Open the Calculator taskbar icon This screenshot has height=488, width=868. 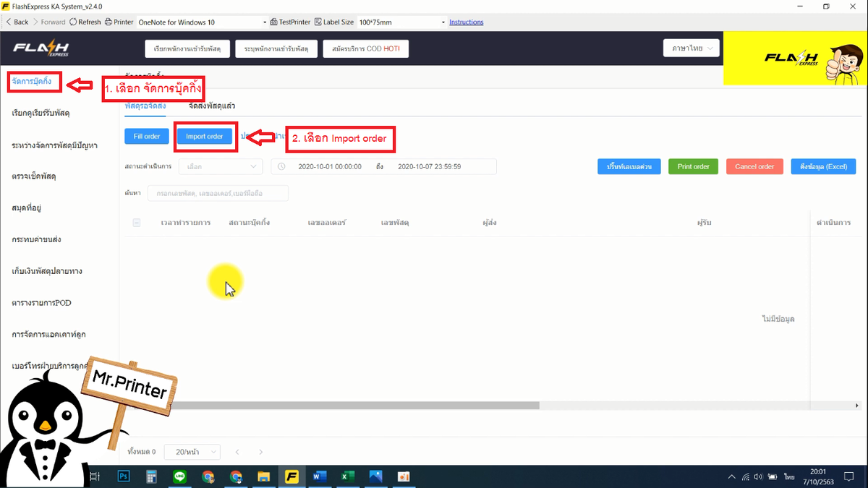tap(152, 476)
